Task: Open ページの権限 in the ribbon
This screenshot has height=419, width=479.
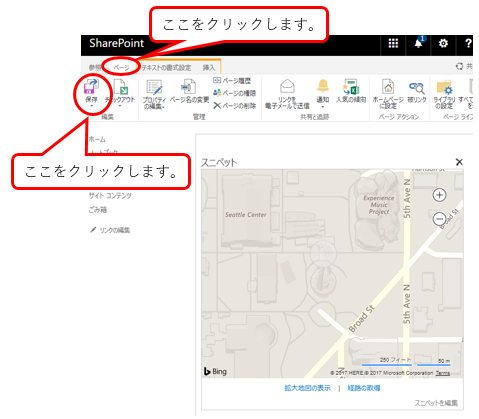Action: (x=234, y=93)
